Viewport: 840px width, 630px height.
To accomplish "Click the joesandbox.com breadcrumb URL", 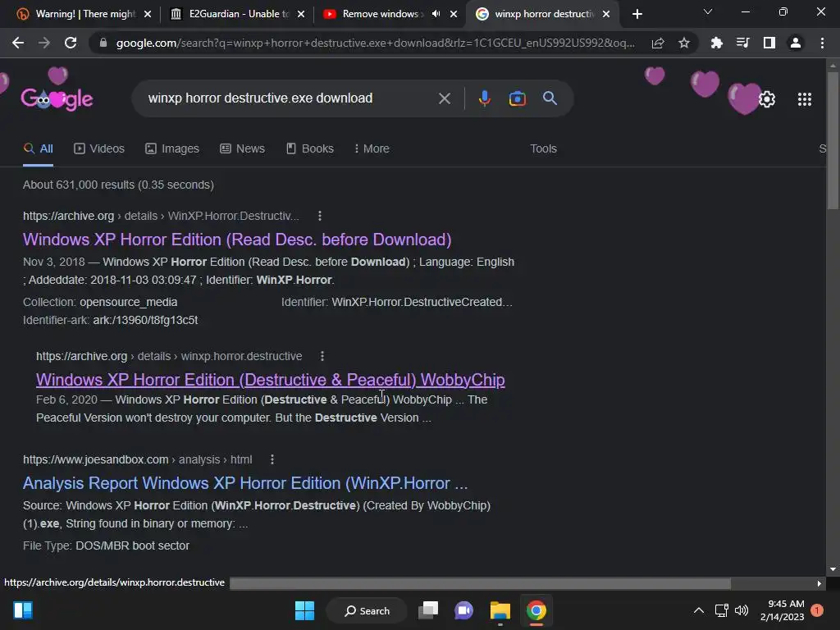I will click(137, 459).
